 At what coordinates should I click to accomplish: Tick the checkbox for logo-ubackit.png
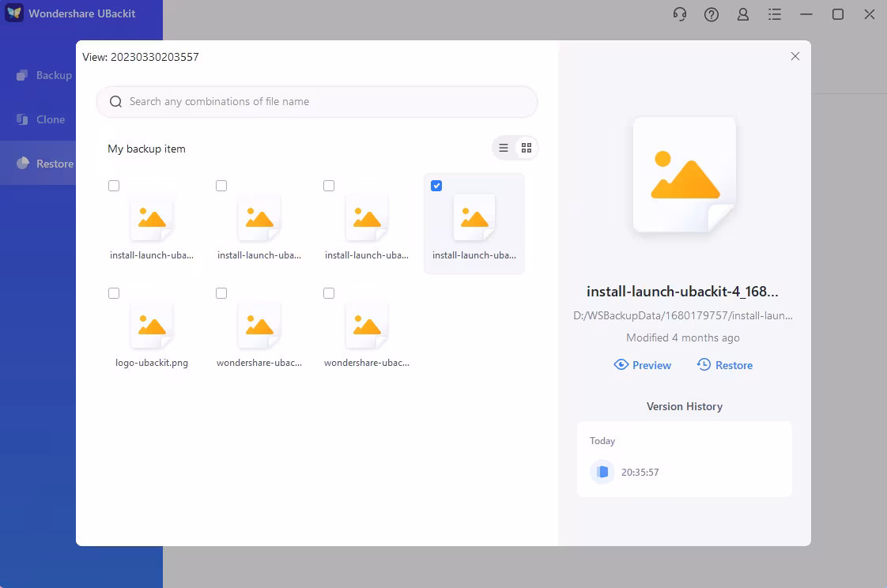[x=114, y=293]
